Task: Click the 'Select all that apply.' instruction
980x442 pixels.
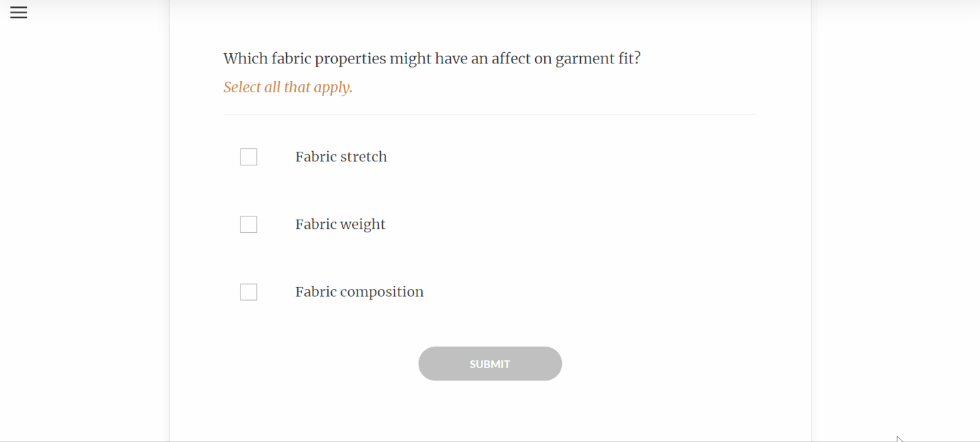Action: [287, 87]
